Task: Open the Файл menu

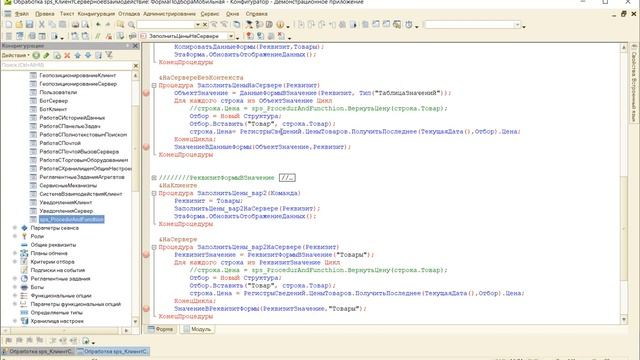Action: [x=22, y=14]
